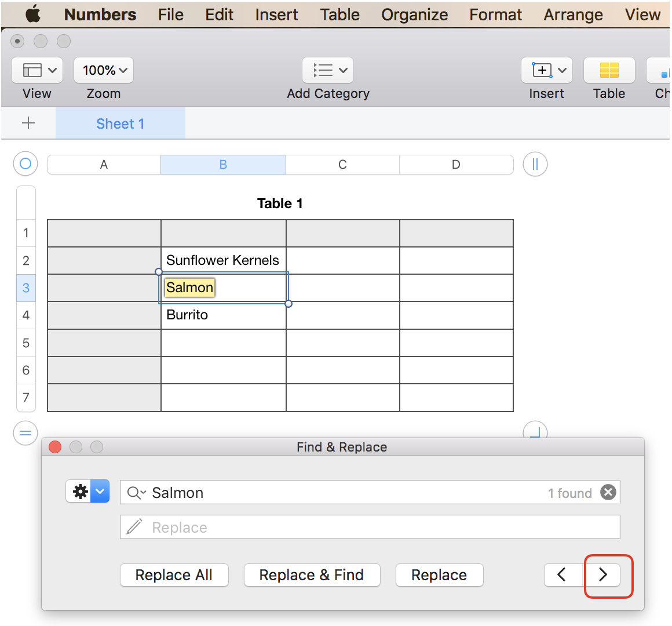Viewport: 672px width, 626px height.
Task: Open the Find options gear dropdown
Action: (87, 492)
